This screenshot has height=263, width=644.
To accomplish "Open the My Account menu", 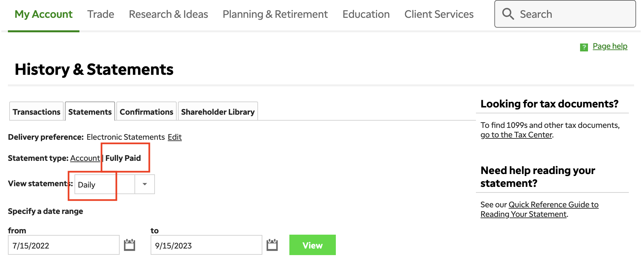I will [x=44, y=14].
